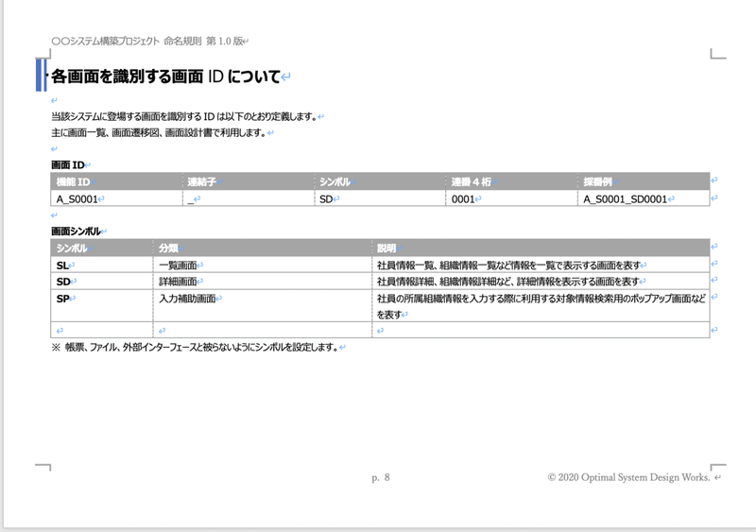The image size is (756, 532).
Task: Click the A_S0001_SD0001 example cell
Action: coord(644,198)
